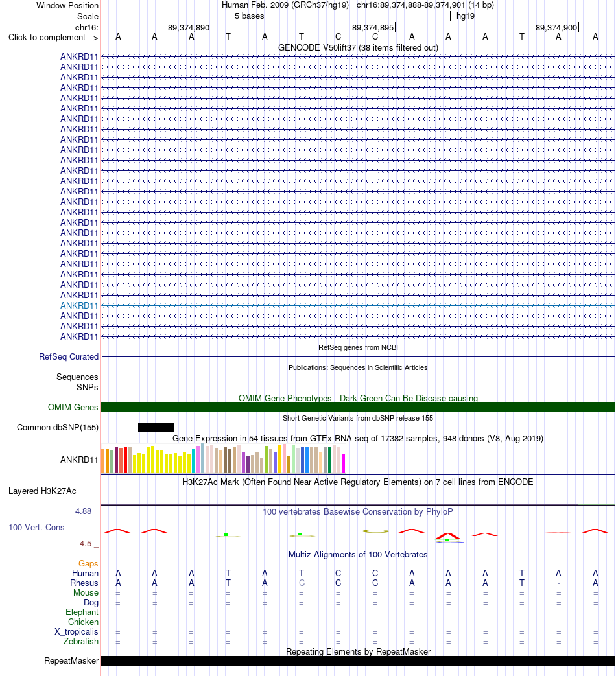The width and height of the screenshot is (616, 676).
Task: Click the ANKRD11 label beside the GTEx bar chart
Action: (x=79, y=460)
